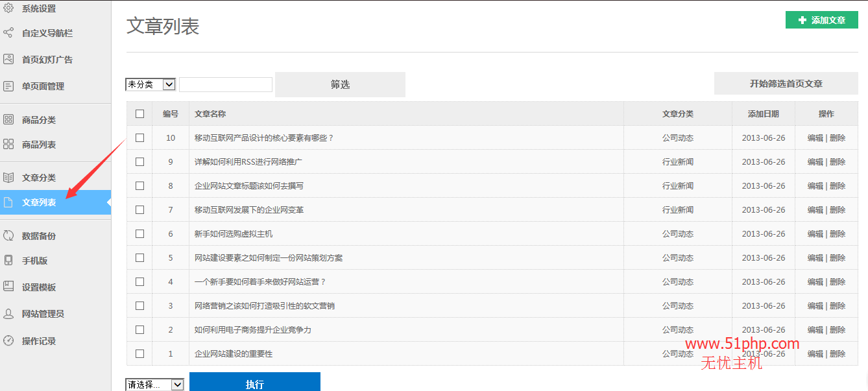The image size is (868, 391).
Task: Check the box for article number 10
Action: (139, 137)
